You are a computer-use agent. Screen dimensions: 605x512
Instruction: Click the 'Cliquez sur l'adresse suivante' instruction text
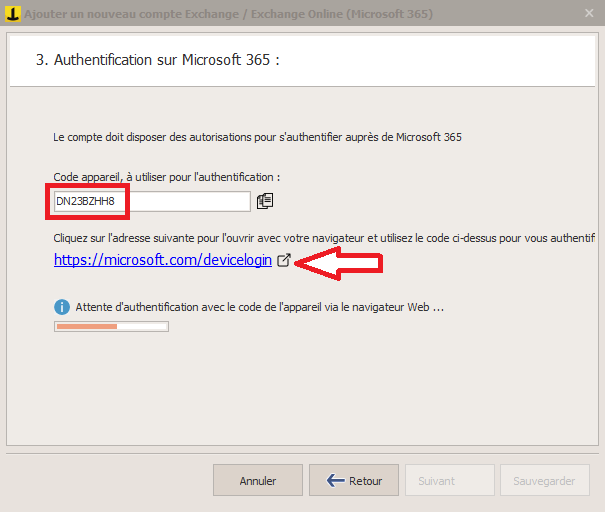pos(324,238)
